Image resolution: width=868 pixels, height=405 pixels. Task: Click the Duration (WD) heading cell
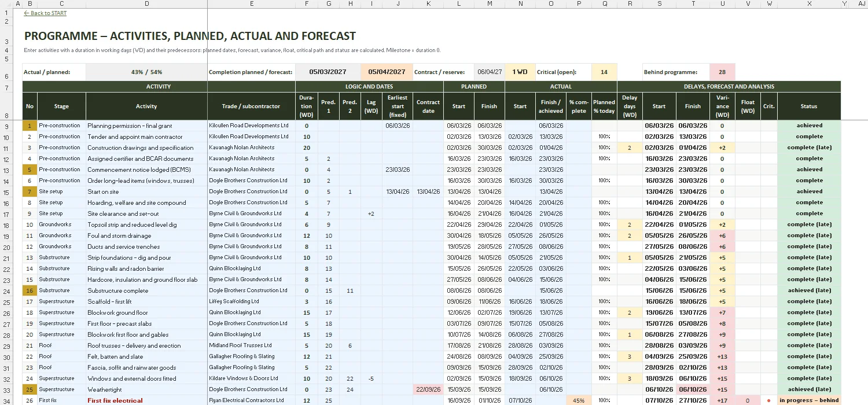[306, 106]
